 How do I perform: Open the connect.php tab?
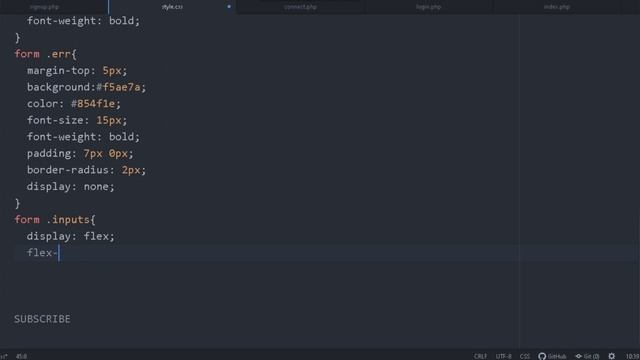point(300,7)
